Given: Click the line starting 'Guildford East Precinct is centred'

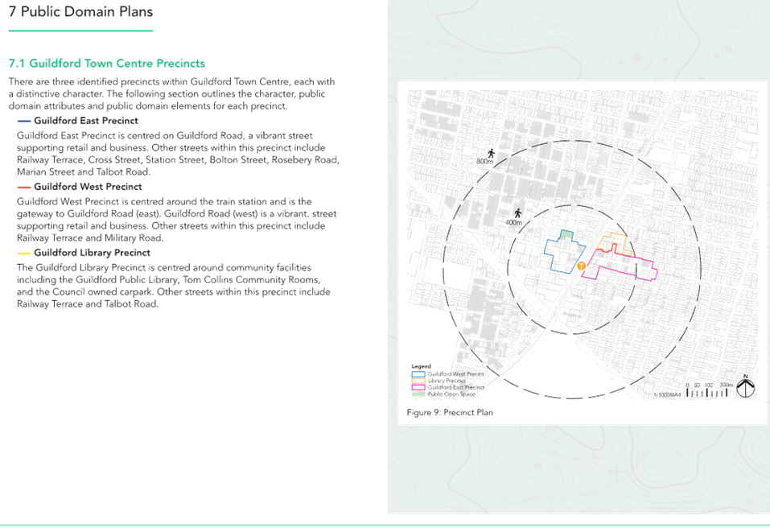Looking at the screenshot, I should (164, 135).
